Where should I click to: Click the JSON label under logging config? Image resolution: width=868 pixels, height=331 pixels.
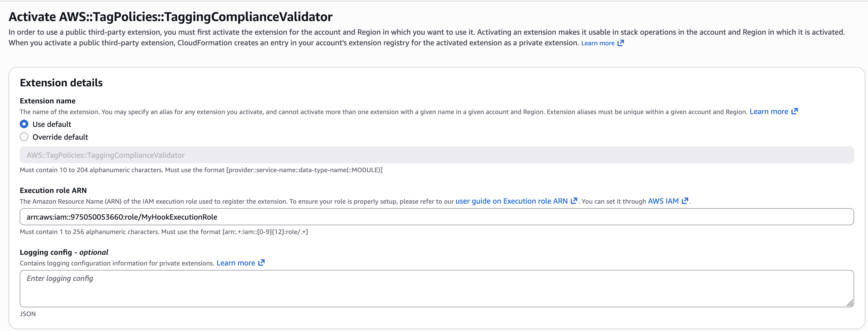pos(28,314)
